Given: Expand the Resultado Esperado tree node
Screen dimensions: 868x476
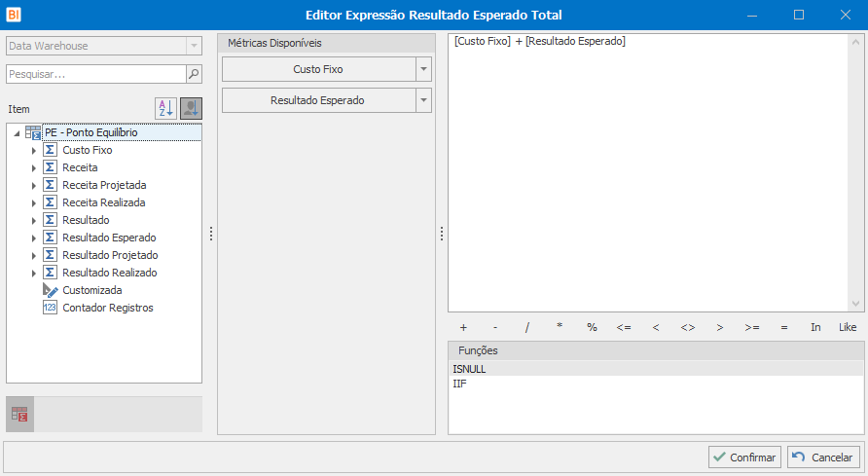Looking at the screenshot, I should pyautogui.click(x=34, y=238).
